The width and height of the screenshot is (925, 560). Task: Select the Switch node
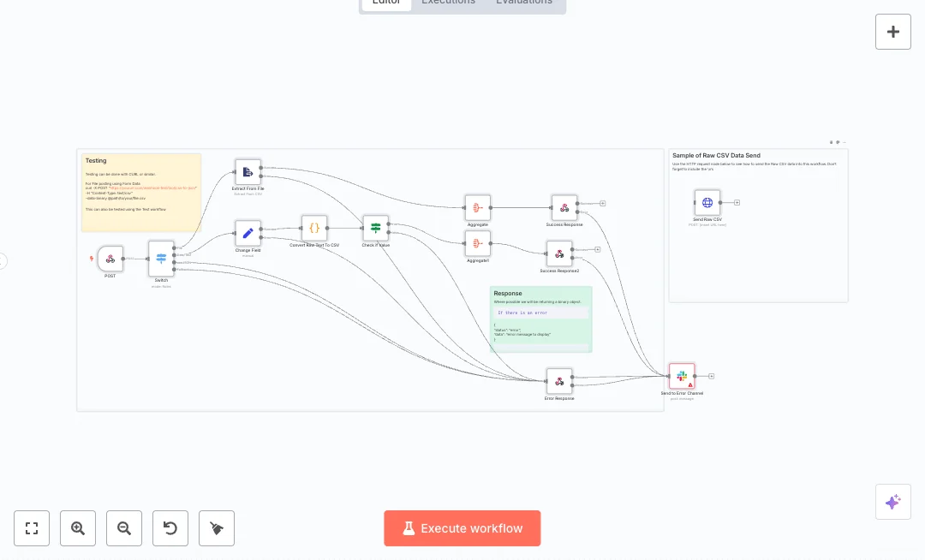click(161, 258)
